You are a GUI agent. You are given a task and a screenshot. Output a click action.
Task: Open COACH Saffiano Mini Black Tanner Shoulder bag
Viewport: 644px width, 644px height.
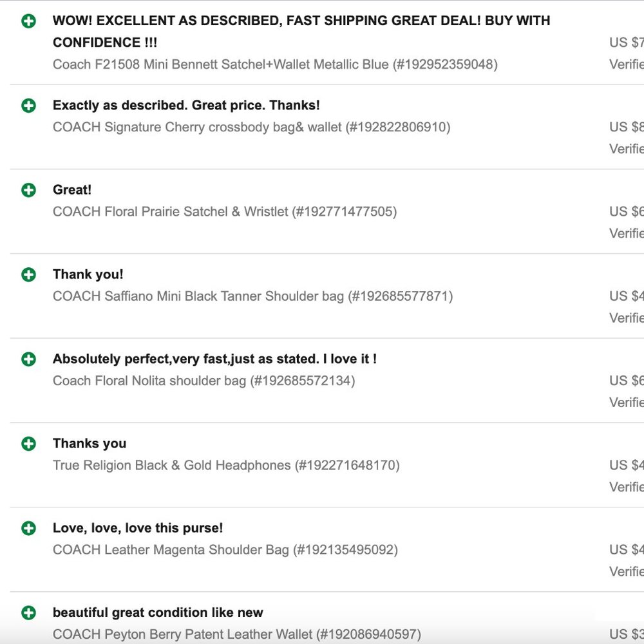click(x=252, y=296)
